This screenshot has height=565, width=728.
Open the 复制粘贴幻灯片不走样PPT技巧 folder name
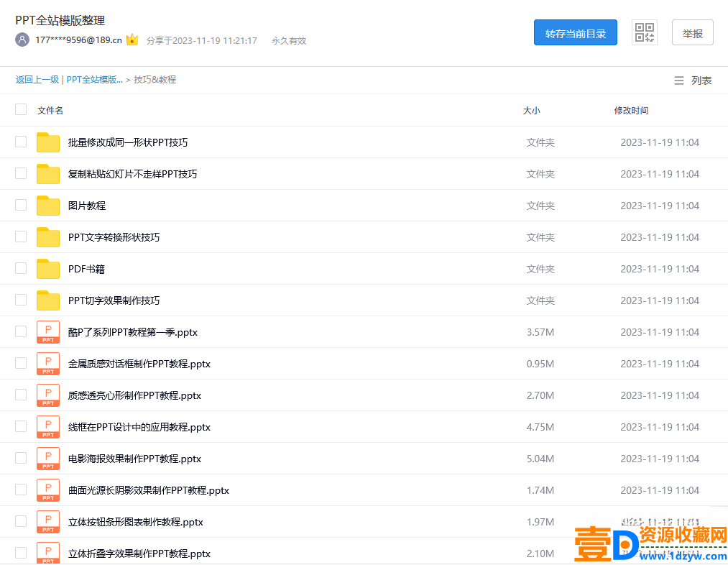(132, 174)
